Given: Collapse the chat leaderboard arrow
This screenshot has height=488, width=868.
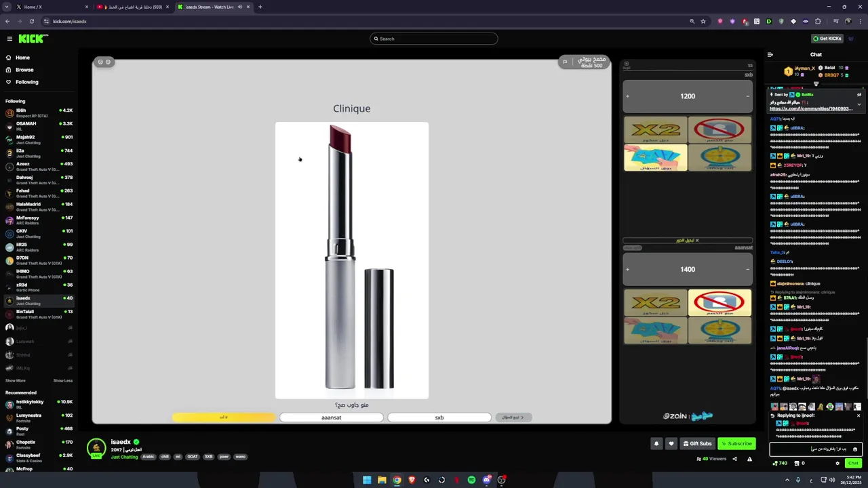Looking at the screenshot, I should tap(816, 84).
